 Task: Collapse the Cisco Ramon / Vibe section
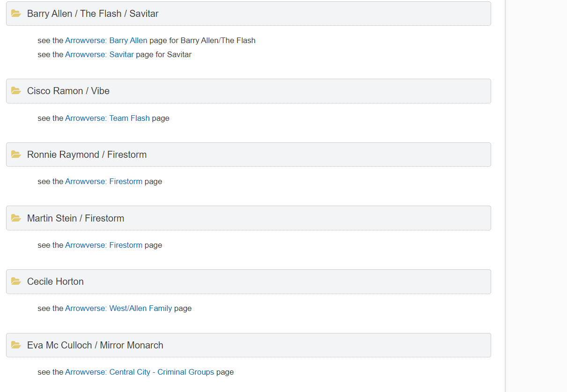click(249, 91)
